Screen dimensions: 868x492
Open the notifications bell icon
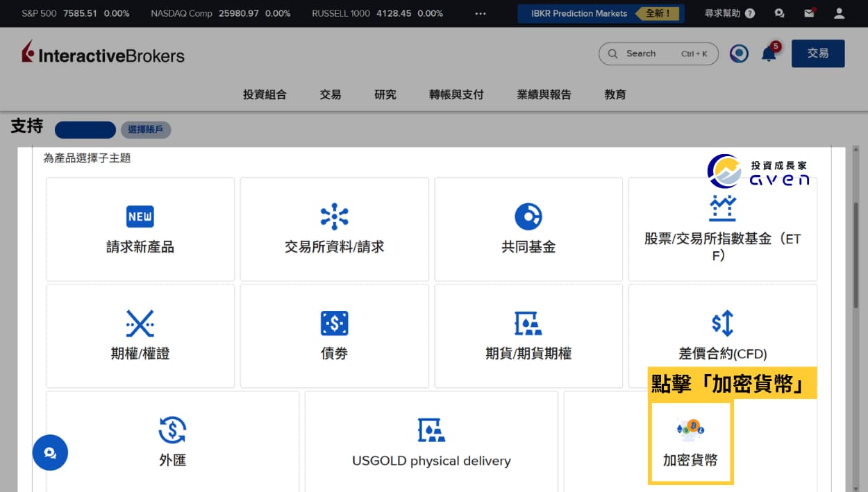pyautogui.click(x=769, y=53)
